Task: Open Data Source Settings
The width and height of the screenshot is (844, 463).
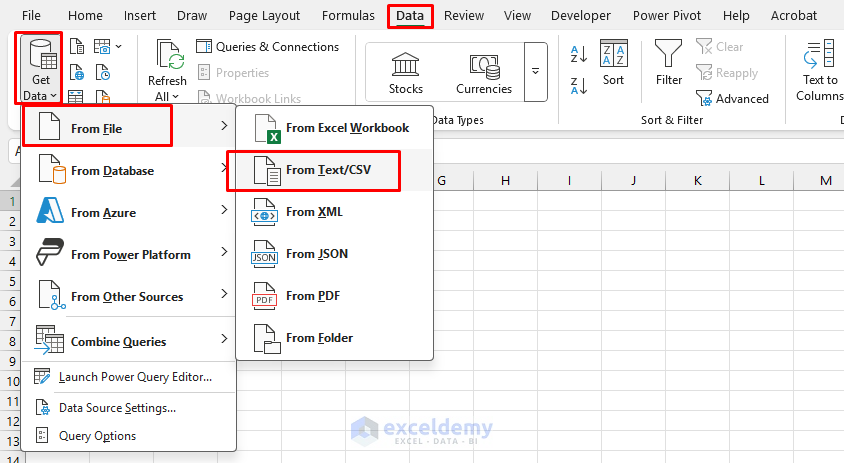Action: pyautogui.click(x=128, y=408)
